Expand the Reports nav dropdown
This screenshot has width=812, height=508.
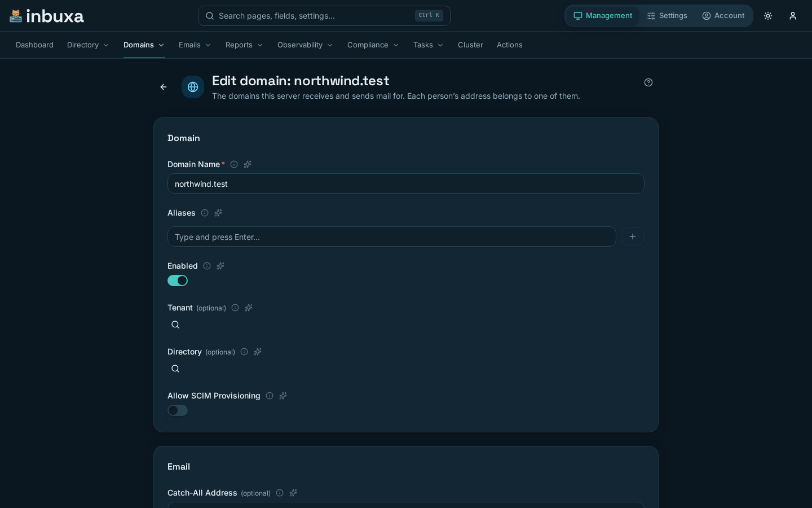click(244, 45)
